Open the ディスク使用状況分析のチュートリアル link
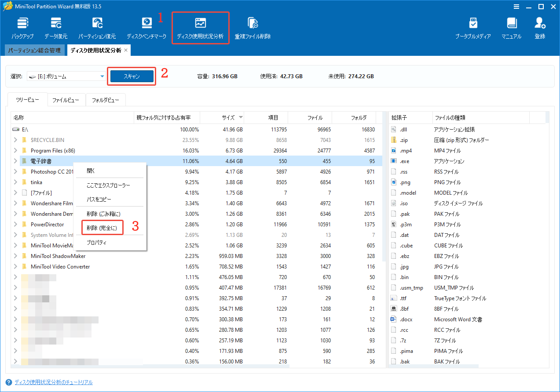 (x=53, y=382)
